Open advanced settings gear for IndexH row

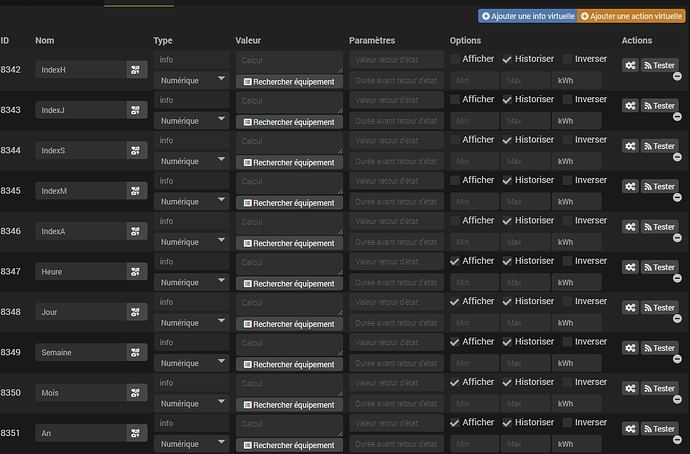630,65
